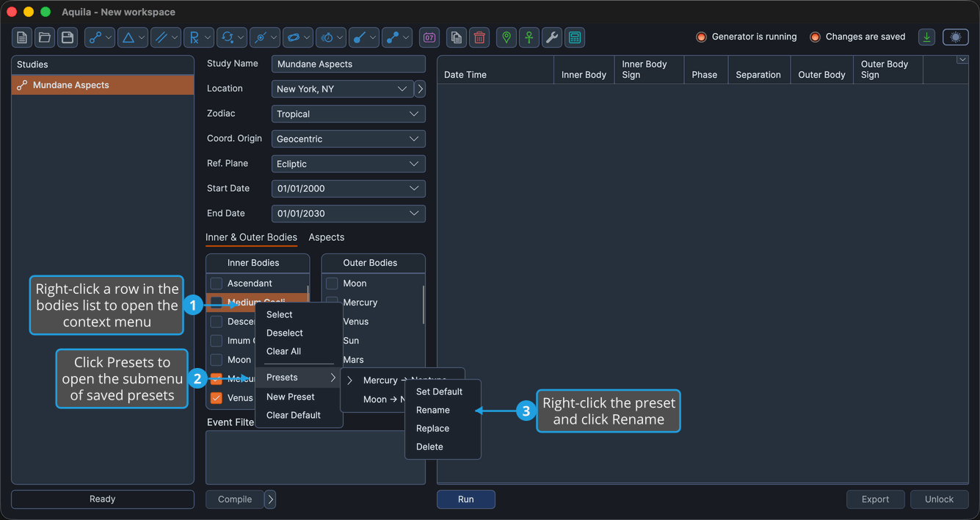Choose New Preset in the context menu
The height and width of the screenshot is (520, 980).
point(299,397)
